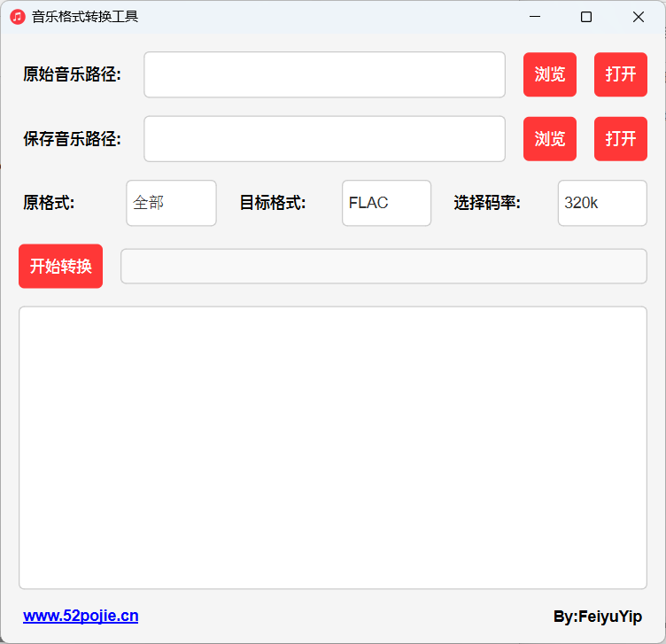
Task: Click the original music path input field
Action: [x=324, y=74]
